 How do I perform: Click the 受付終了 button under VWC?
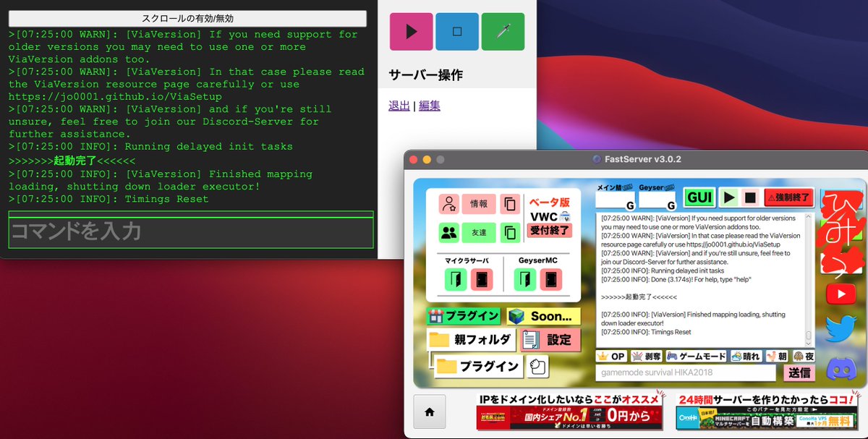click(x=550, y=231)
